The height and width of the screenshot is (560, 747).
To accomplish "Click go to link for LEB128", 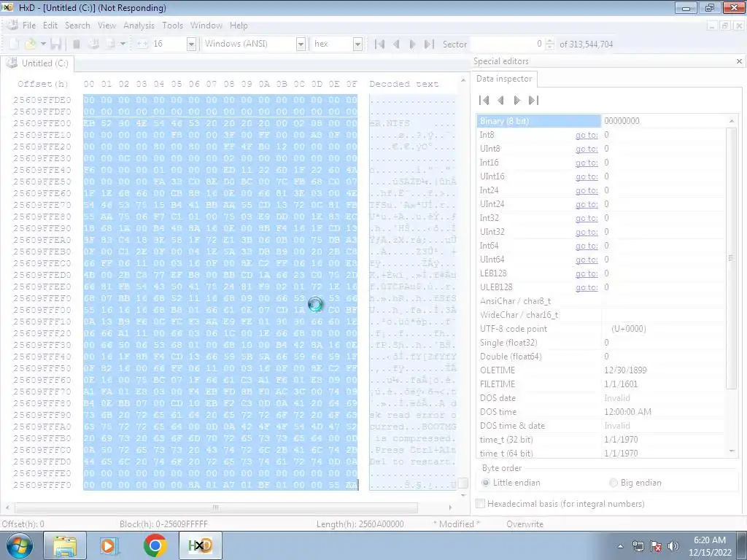I will click(x=587, y=273).
